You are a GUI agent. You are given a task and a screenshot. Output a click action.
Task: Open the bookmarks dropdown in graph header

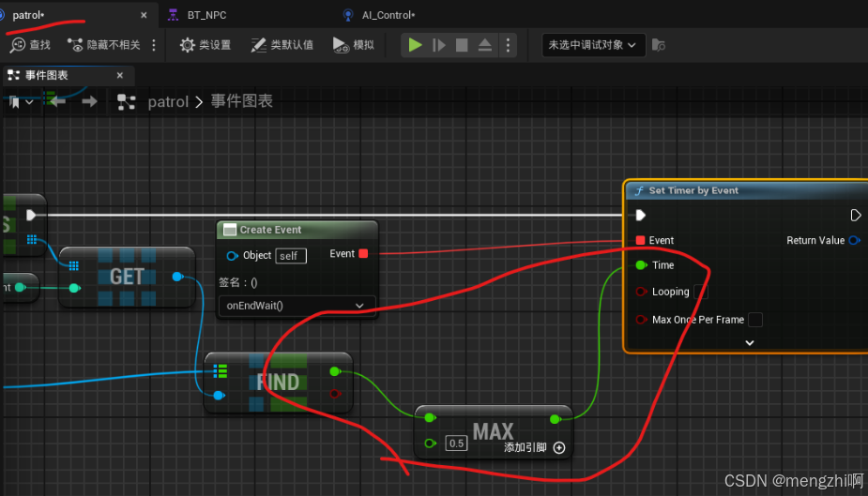point(22,102)
